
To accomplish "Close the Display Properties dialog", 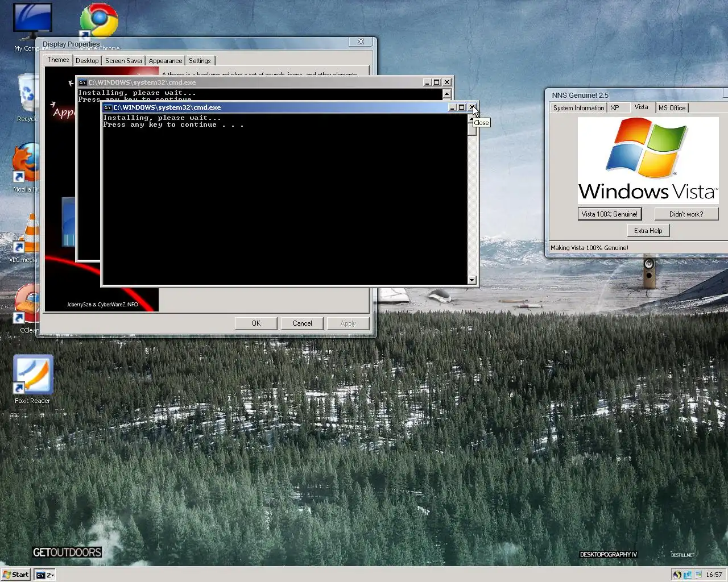I will point(361,41).
